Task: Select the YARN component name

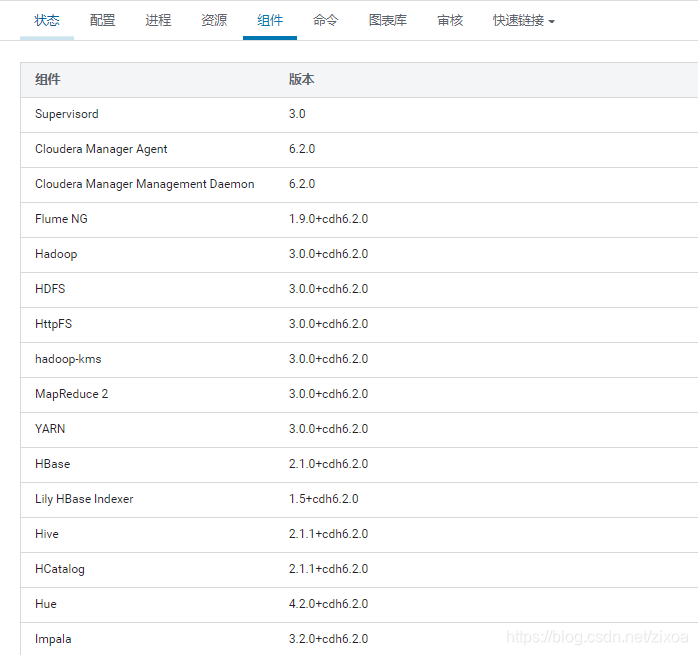Action: click(50, 429)
